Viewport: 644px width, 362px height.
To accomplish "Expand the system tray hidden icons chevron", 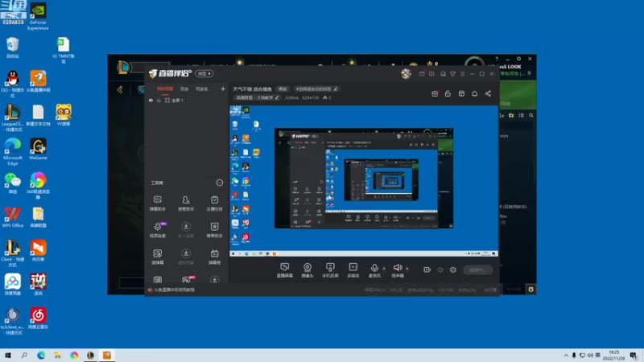I will 566,356.
